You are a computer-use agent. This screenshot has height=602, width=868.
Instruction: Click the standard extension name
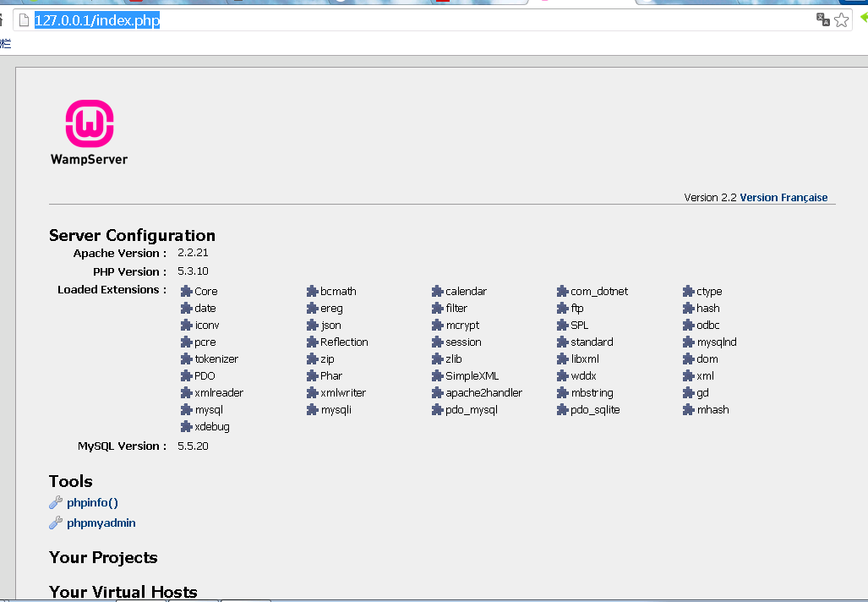coord(592,342)
